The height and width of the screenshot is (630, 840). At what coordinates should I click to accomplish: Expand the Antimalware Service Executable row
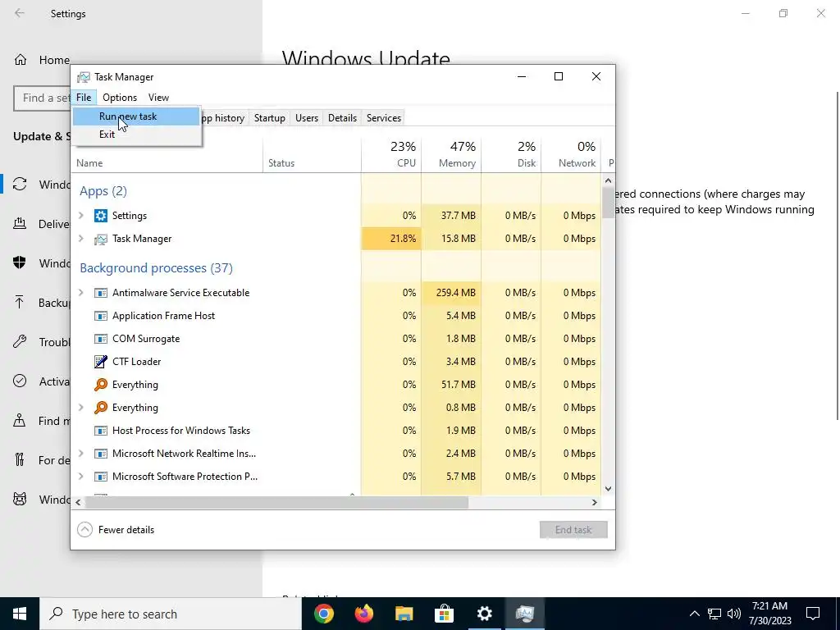pos(81,293)
